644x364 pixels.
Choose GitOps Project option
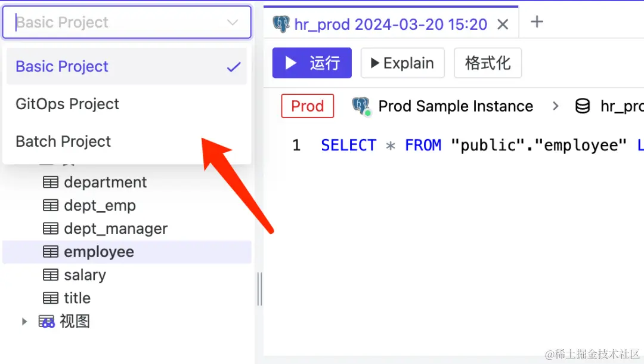tap(126, 104)
